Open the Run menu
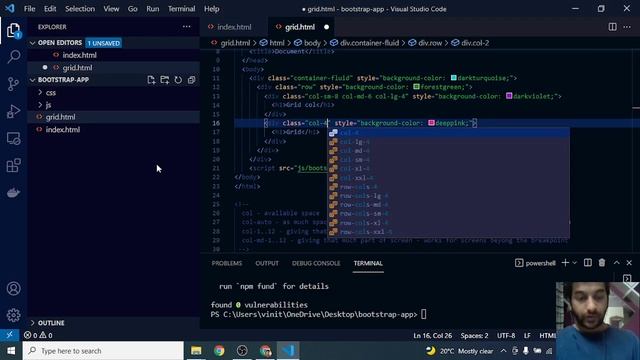640x360 pixels. [153, 9]
